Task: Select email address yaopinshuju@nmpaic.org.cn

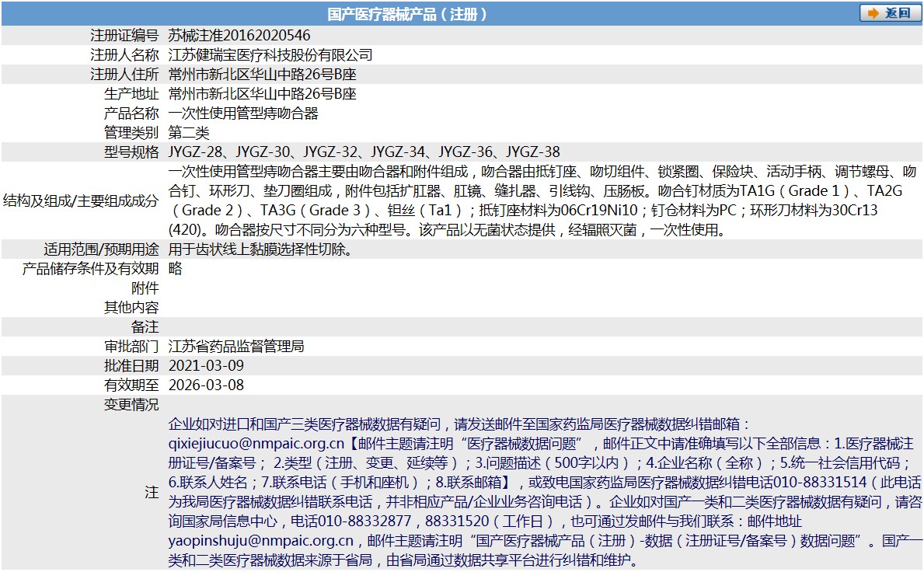Action: (x=261, y=541)
